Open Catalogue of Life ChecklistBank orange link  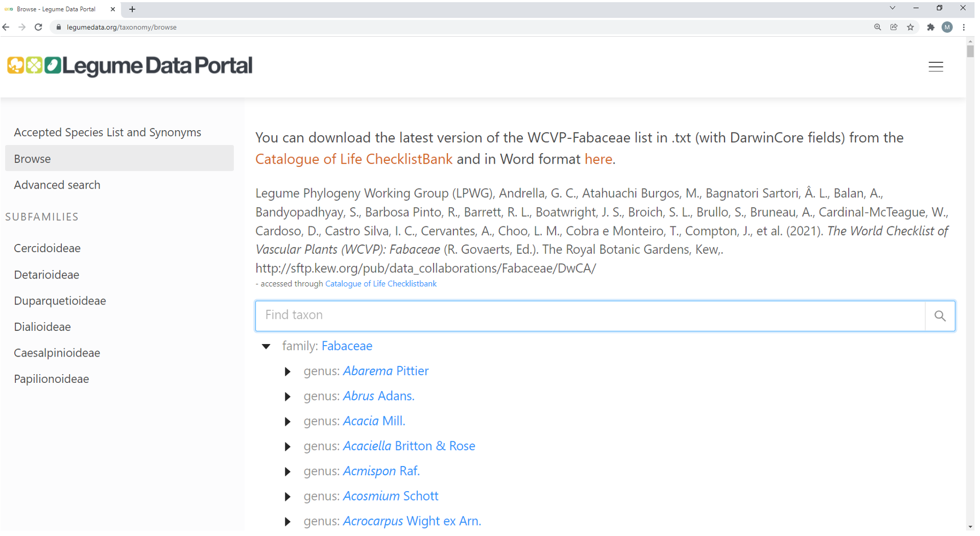[x=353, y=159]
